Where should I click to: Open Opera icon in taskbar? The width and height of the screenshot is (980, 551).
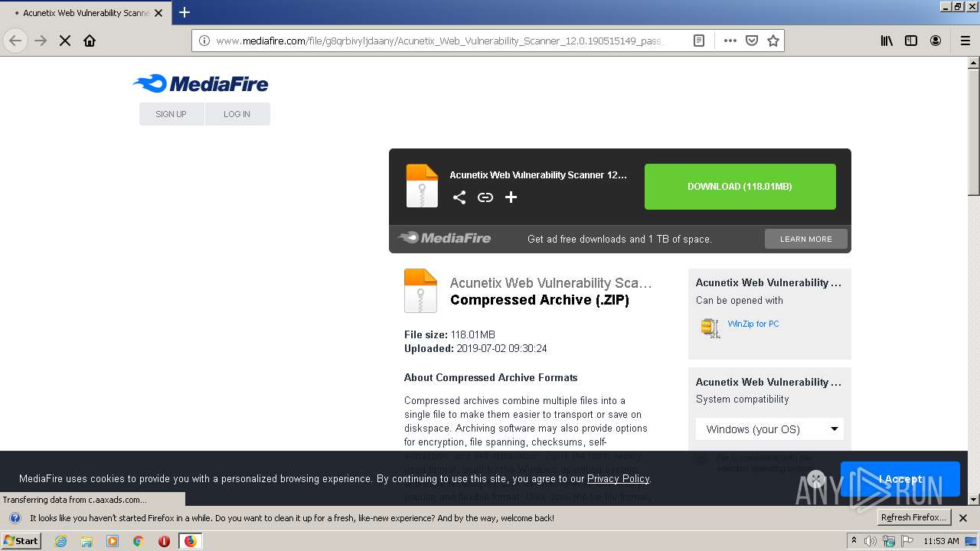pyautogui.click(x=164, y=541)
